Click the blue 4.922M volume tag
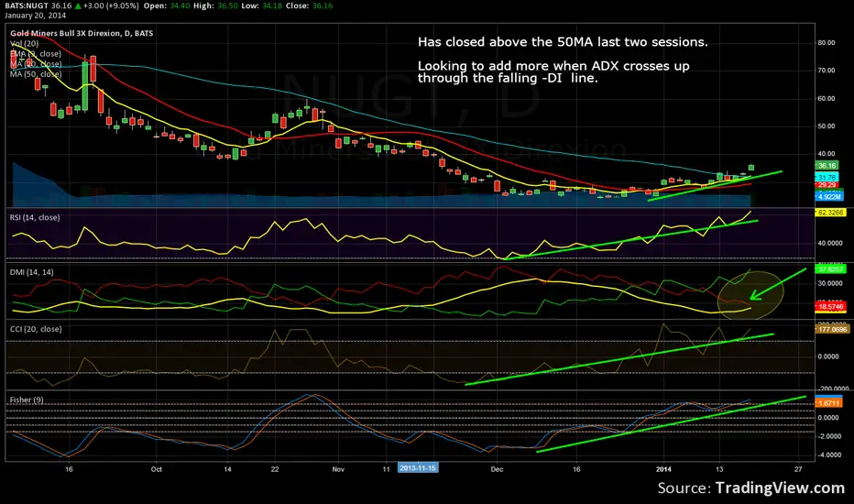The image size is (854, 504). pyautogui.click(x=829, y=197)
